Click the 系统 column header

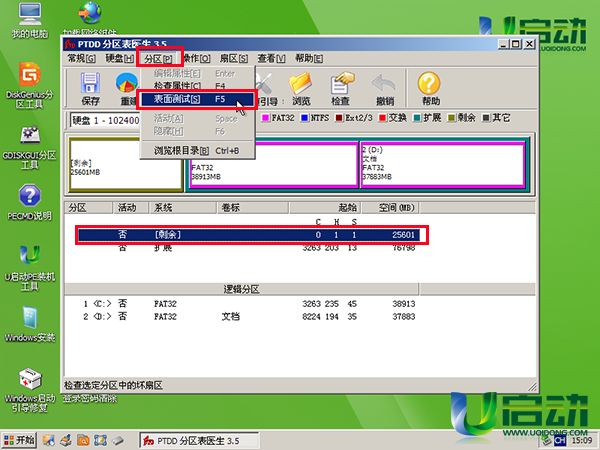coord(183,208)
